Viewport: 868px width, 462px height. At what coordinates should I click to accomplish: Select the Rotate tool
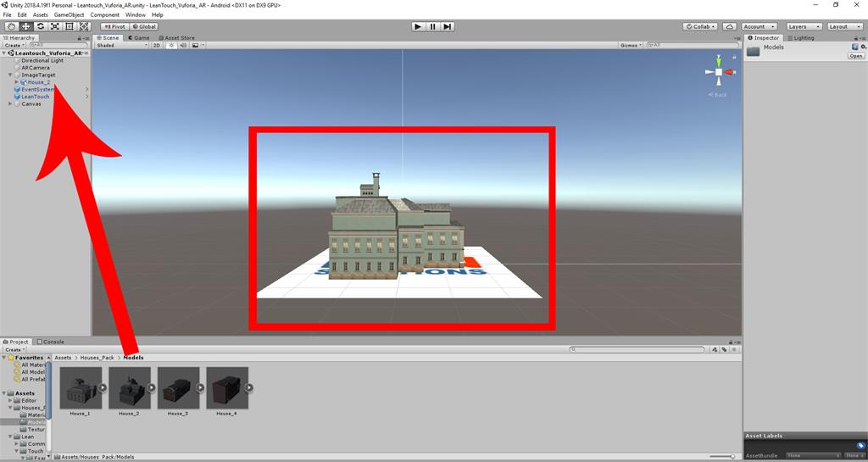tap(41, 26)
